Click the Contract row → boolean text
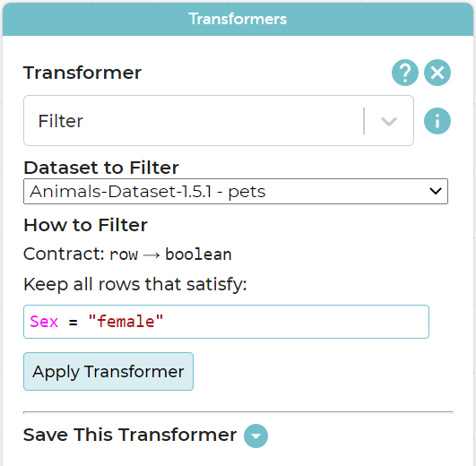The height and width of the screenshot is (466, 476). [x=127, y=254]
